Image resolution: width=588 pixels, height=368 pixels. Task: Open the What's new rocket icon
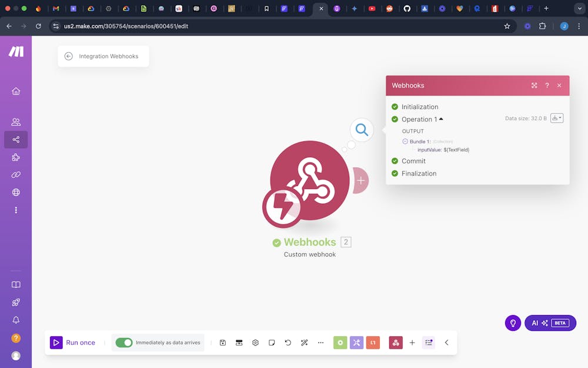(x=16, y=302)
